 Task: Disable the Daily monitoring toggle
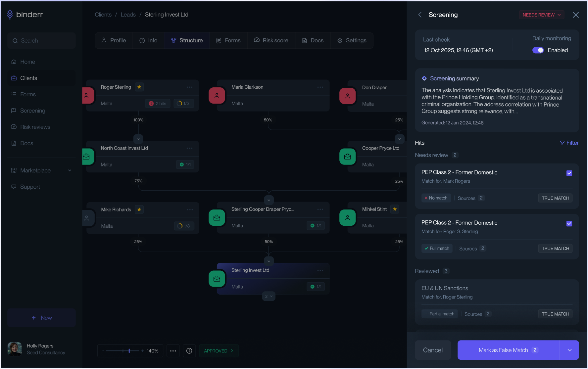pyautogui.click(x=538, y=50)
